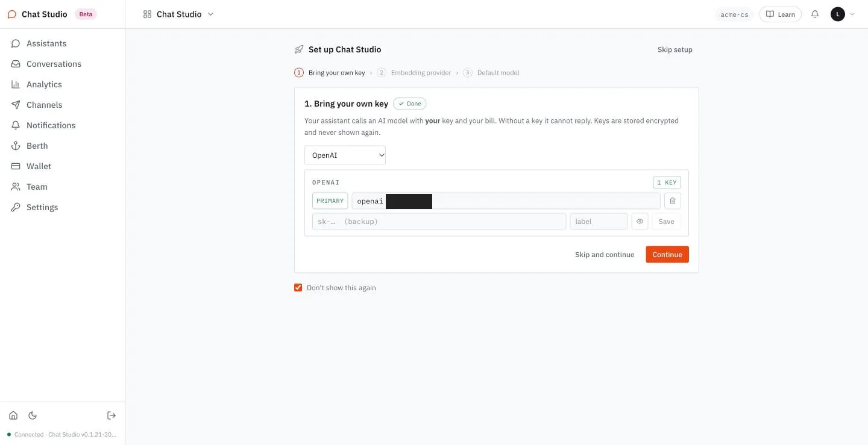Screen dimensions: 868x445
Task: Click Skip setup
Action: (x=675, y=50)
